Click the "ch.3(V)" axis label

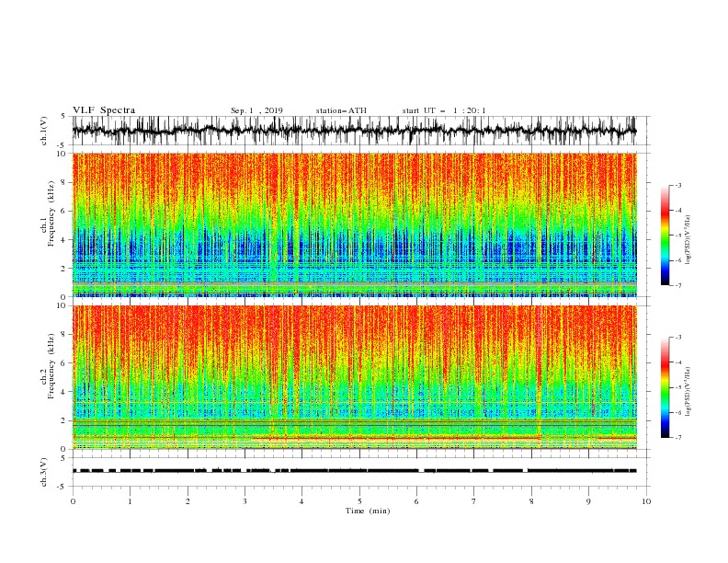click(44, 472)
